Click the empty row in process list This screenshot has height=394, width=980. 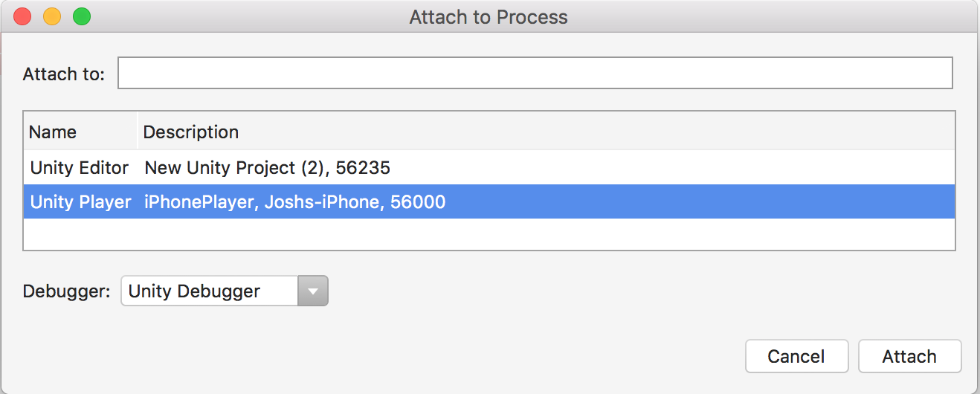pyautogui.click(x=489, y=235)
